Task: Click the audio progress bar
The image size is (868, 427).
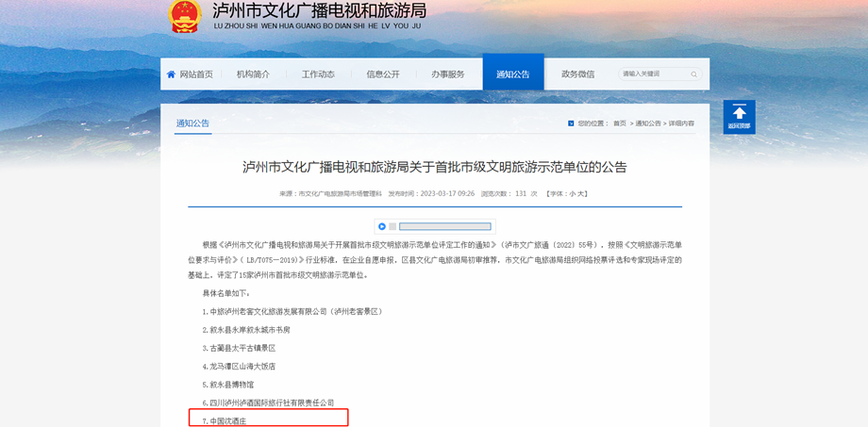Action: coord(445,226)
